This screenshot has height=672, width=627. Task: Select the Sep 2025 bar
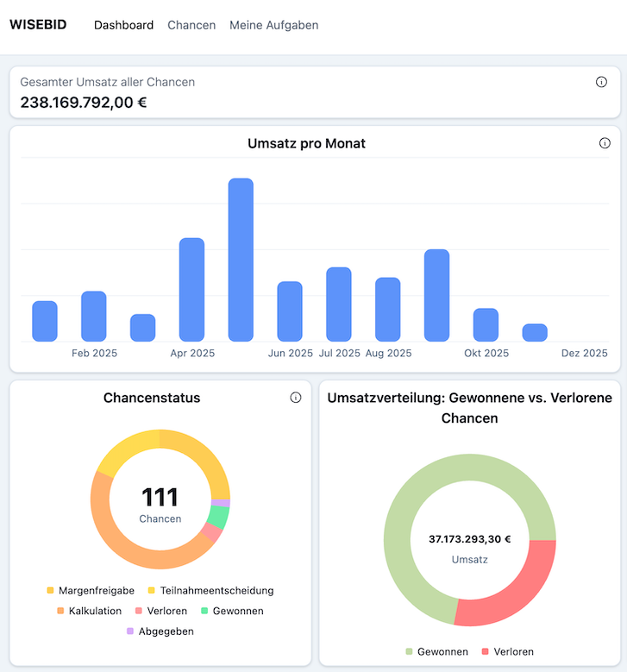click(x=436, y=295)
